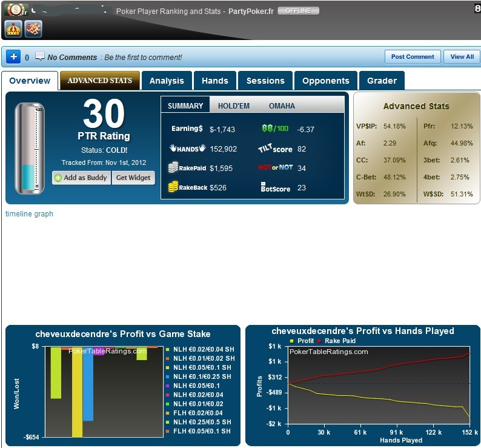Switch to the Sessions tab
481x448 pixels.
pyautogui.click(x=265, y=81)
